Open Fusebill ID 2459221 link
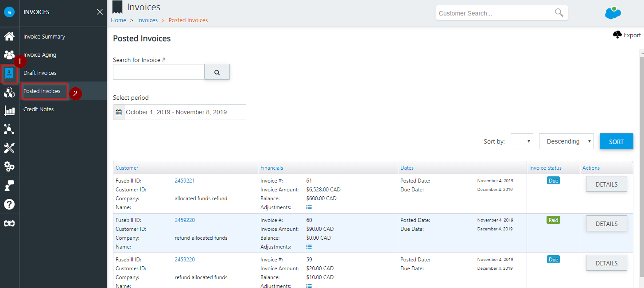The image size is (644, 288). click(x=185, y=180)
